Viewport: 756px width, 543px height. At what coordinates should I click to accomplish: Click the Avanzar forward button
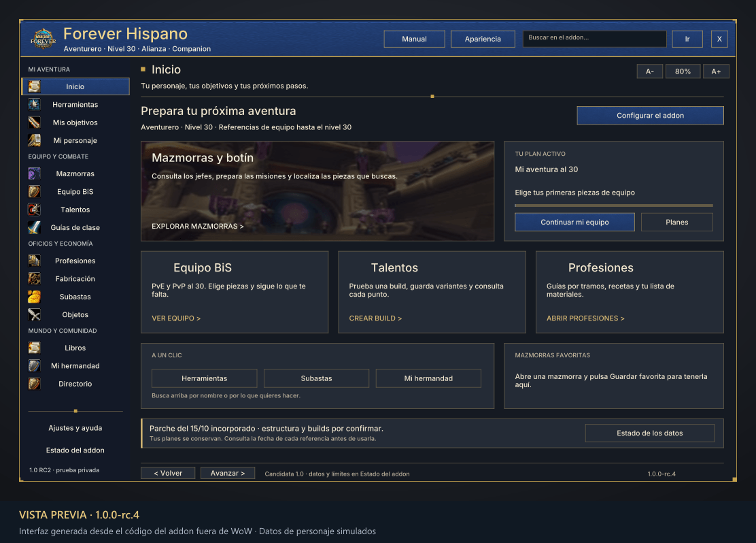pos(228,473)
